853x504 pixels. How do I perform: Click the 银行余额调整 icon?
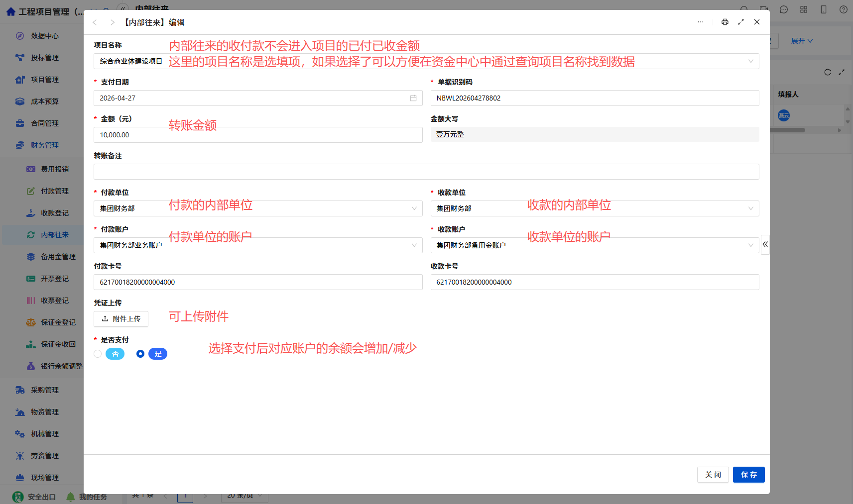coord(31,366)
